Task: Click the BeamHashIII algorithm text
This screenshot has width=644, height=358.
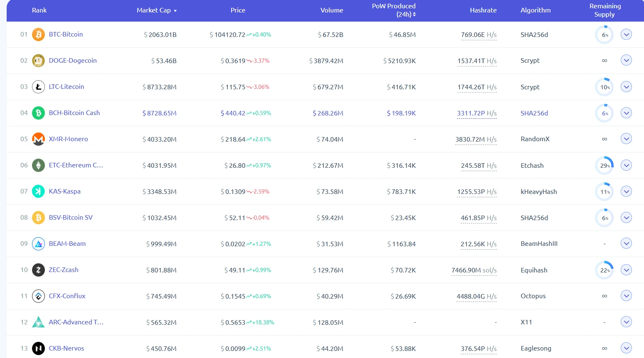Action: pos(539,244)
